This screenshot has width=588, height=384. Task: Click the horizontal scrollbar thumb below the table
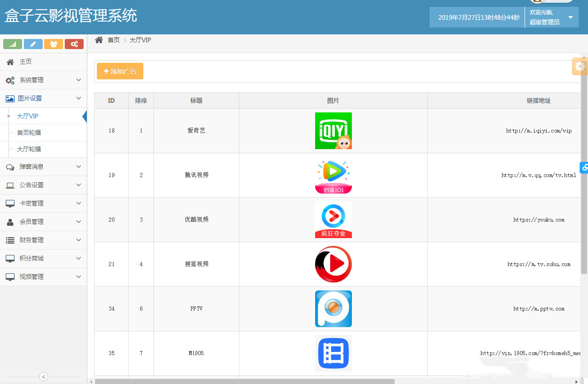pos(245,381)
